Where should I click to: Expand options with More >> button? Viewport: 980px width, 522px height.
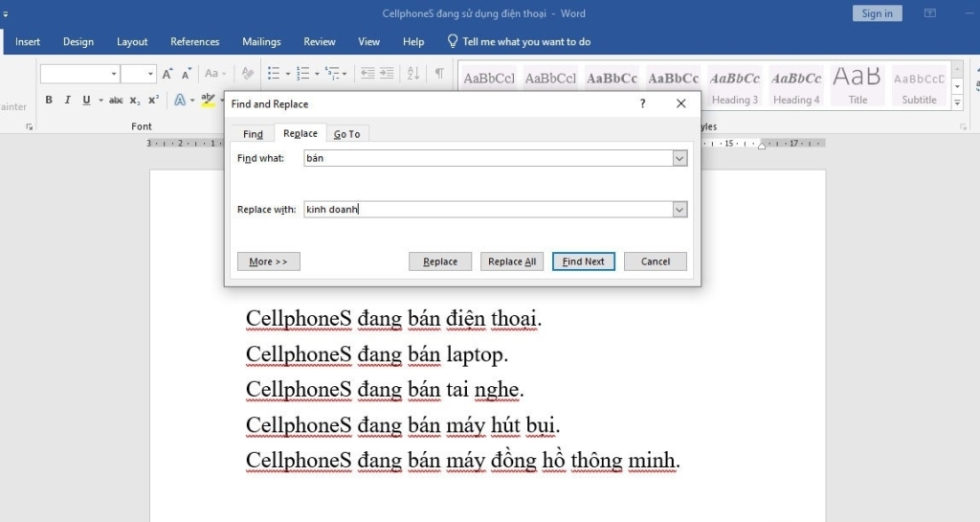(x=268, y=261)
